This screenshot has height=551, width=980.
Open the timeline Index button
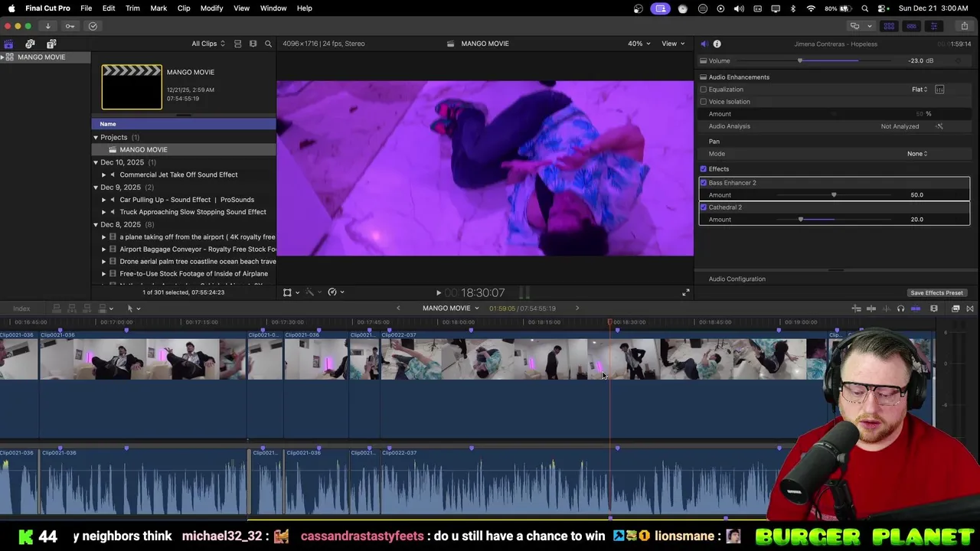pos(21,308)
